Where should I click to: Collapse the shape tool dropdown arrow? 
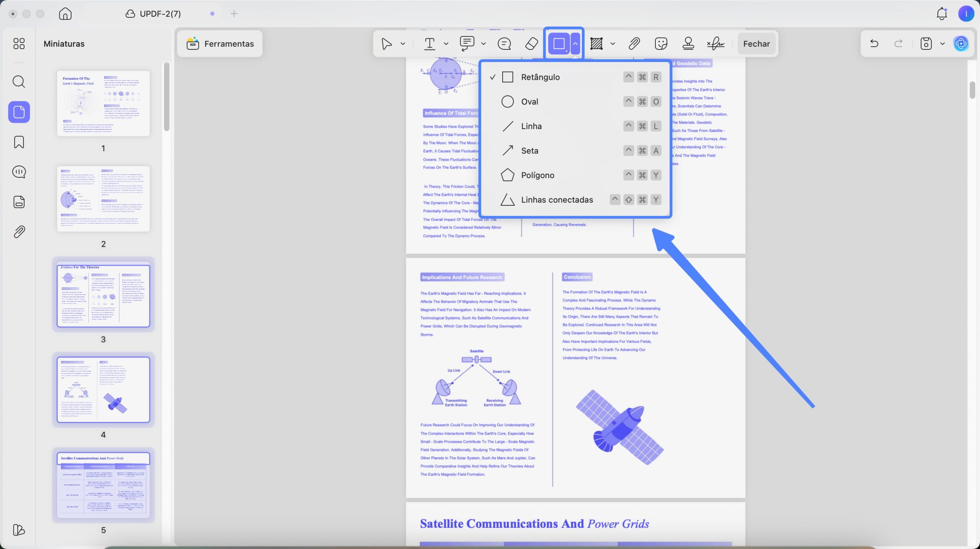coord(575,44)
